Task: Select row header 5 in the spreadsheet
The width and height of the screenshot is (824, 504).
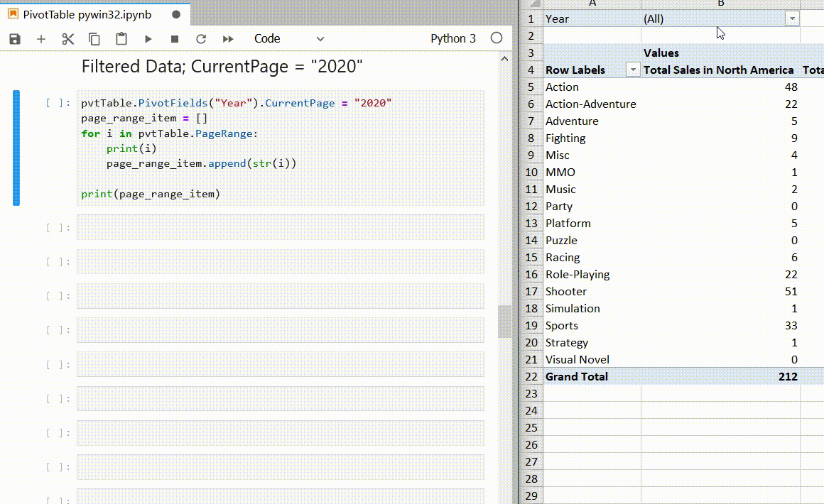Action: coord(531,87)
